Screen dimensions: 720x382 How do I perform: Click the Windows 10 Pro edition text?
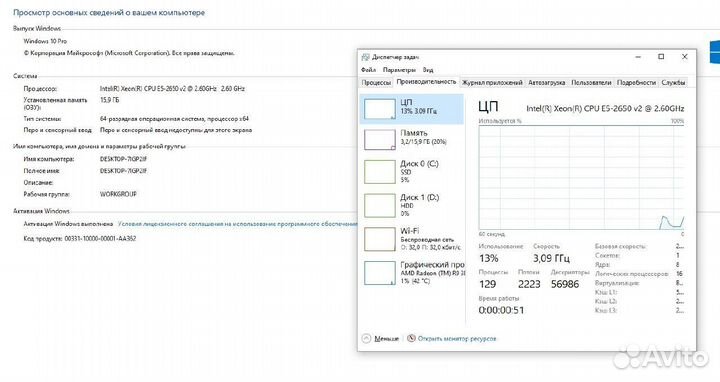coord(45,41)
